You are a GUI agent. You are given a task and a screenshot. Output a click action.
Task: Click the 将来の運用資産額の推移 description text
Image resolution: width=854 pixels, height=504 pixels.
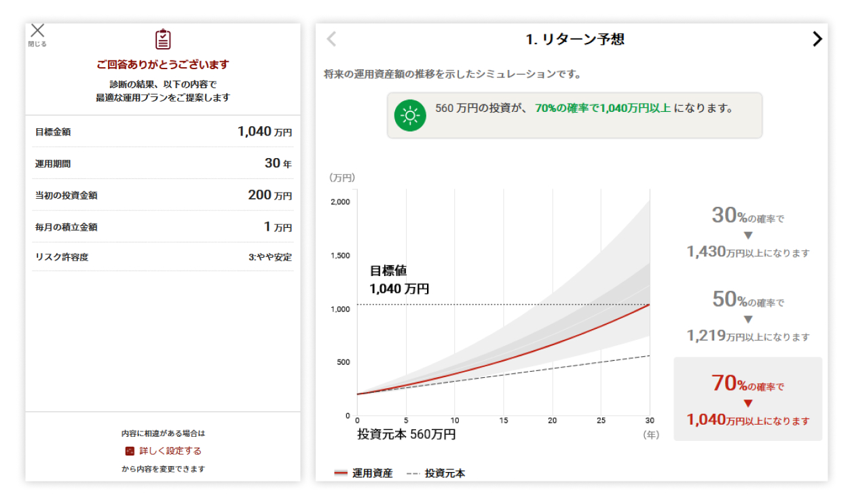[x=453, y=74]
